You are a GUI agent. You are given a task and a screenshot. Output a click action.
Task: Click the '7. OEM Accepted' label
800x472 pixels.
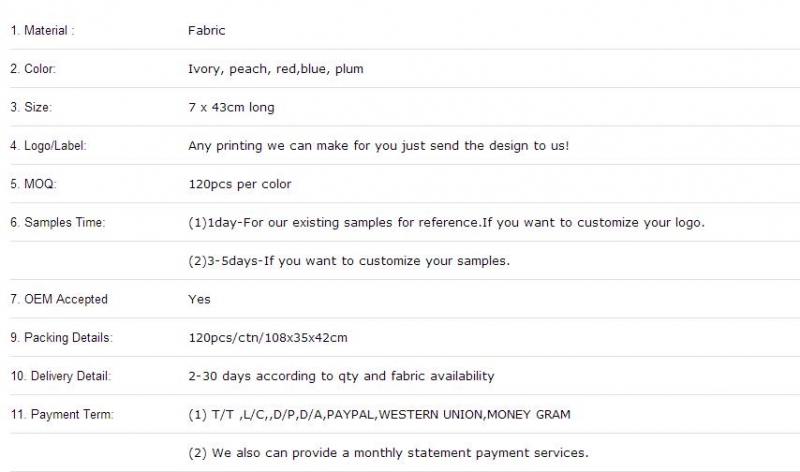coord(59,299)
